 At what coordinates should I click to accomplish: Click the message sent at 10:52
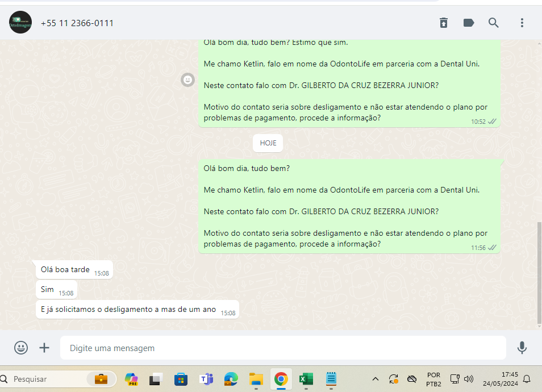coord(349,84)
